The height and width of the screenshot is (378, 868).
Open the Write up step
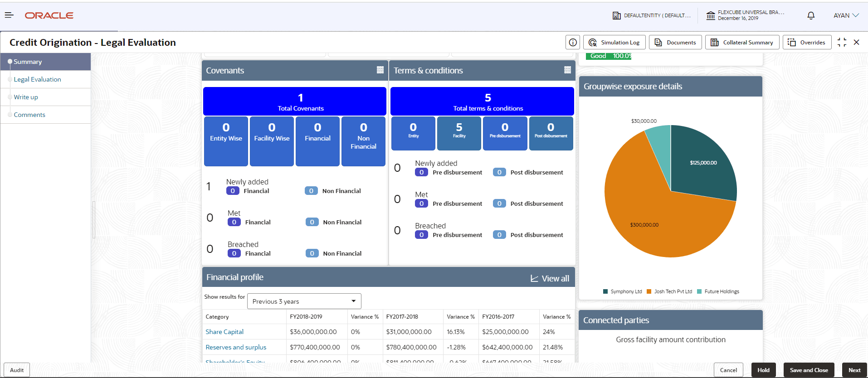(26, 97)
